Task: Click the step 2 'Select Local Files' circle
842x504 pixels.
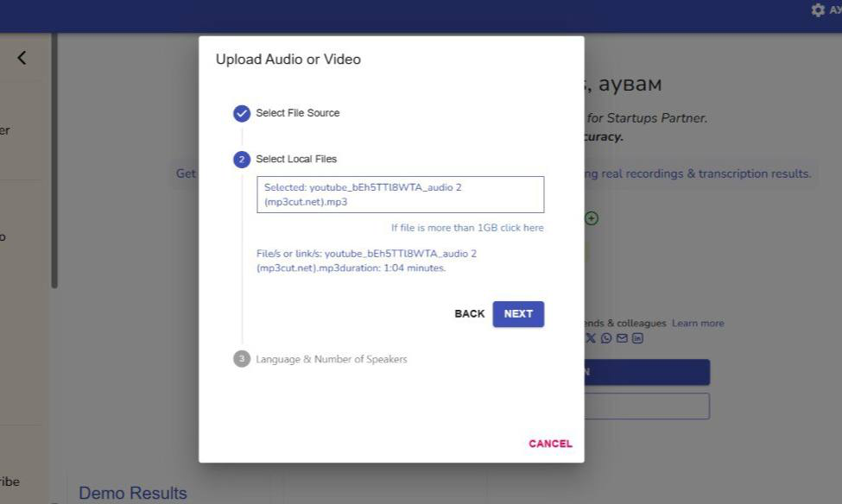Action: tap(242, 160)
